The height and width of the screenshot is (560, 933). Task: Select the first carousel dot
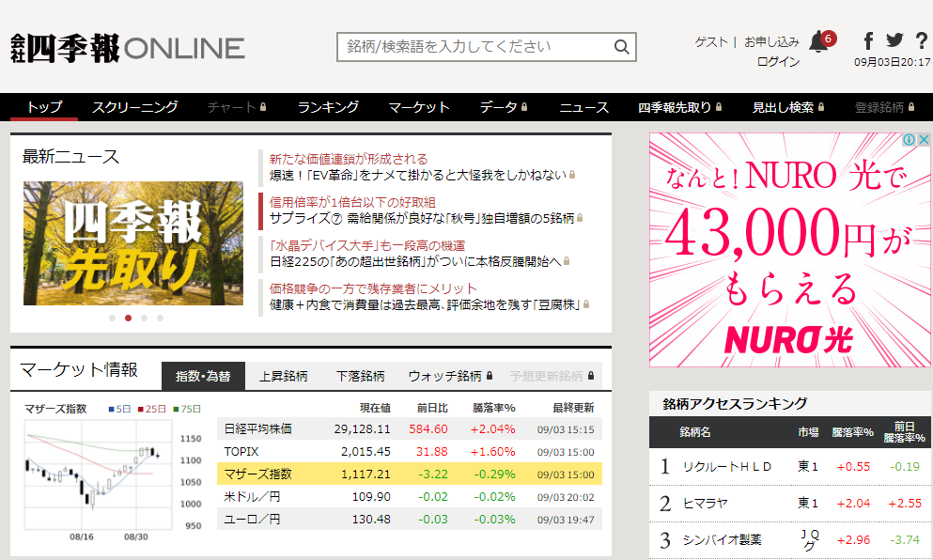tap(112, 318)
